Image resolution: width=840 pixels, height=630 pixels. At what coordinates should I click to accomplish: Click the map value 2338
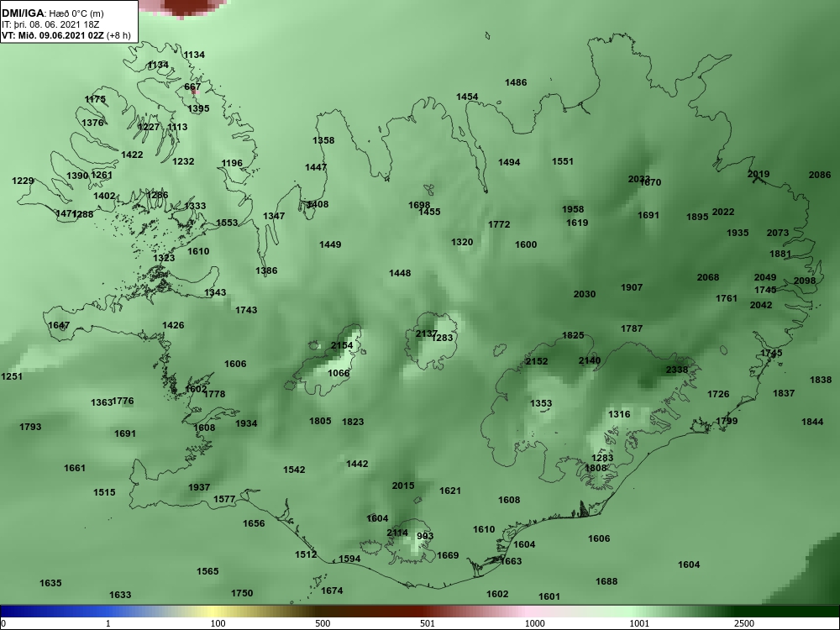coord(676,370)
